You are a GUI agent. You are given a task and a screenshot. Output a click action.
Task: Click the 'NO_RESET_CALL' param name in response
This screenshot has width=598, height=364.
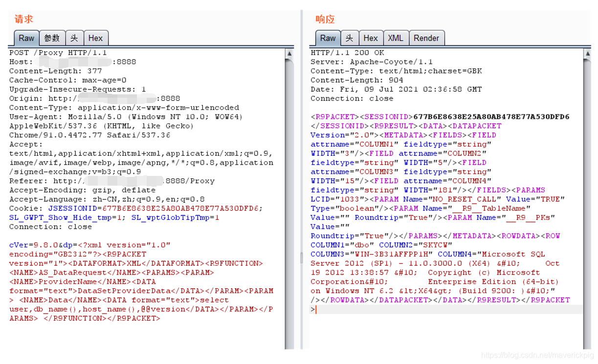coord(465,199)
